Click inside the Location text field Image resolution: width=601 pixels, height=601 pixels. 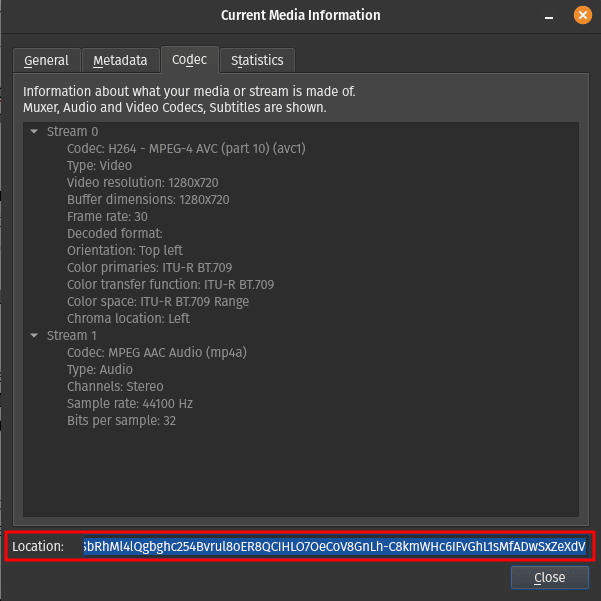[x=334, y=547]
